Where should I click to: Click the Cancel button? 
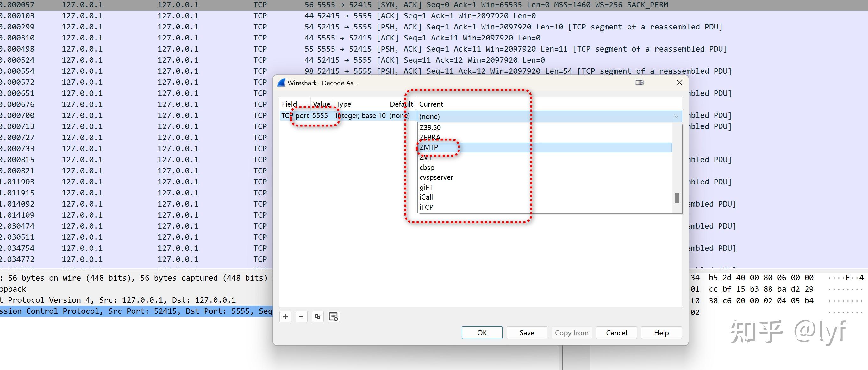point(616,333)
